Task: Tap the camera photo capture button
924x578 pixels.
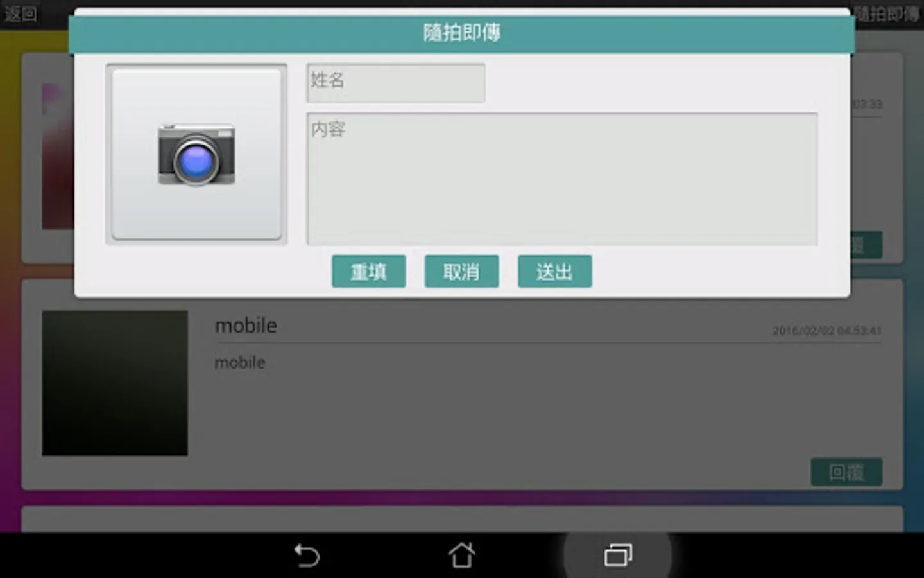Action: [x=196, y=154]
